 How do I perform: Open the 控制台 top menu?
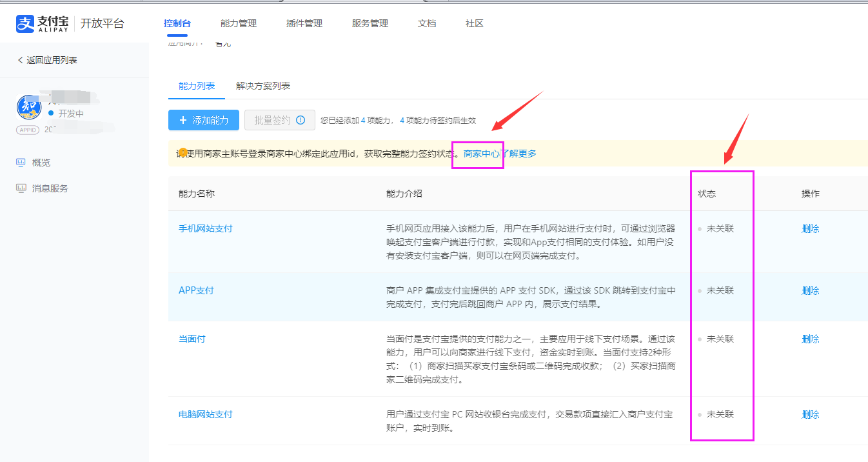[x=177, y=23]
